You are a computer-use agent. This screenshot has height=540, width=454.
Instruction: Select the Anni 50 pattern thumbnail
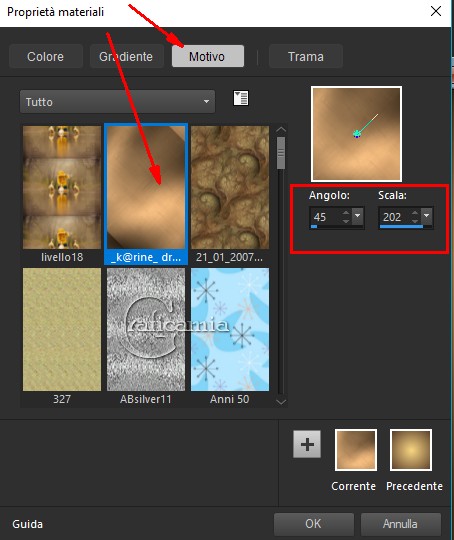[x=230, y=330]
